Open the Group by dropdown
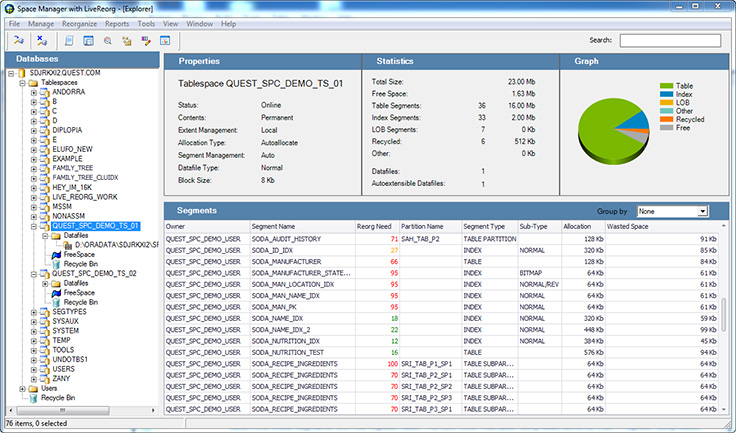The image size is (736, 433). [x=672, y=211]
